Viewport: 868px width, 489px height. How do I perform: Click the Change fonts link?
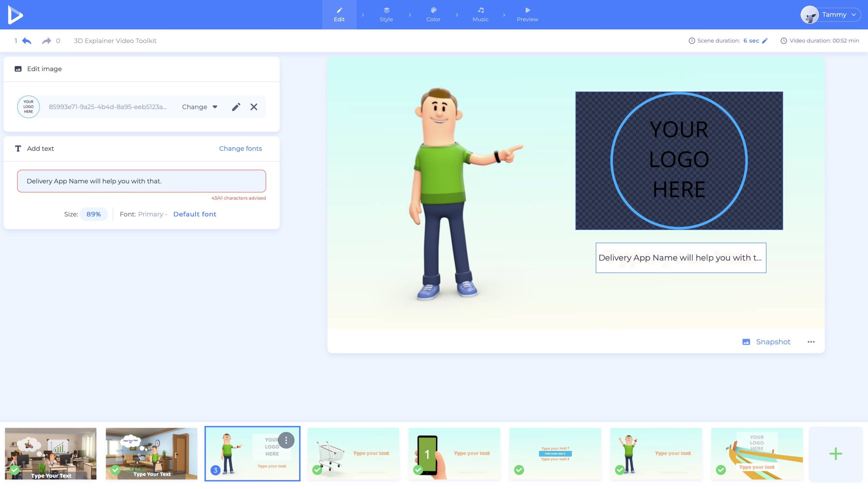(x=240, y=149)
